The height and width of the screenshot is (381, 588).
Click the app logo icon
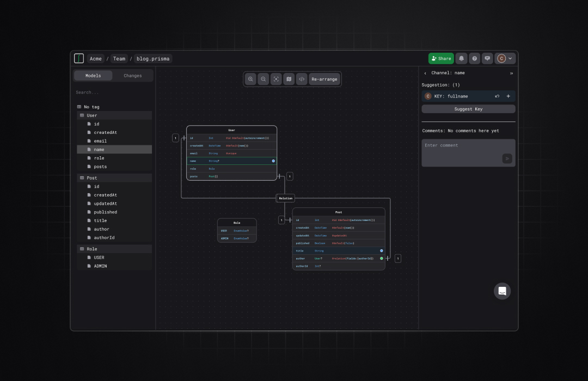tap(79, 58)
